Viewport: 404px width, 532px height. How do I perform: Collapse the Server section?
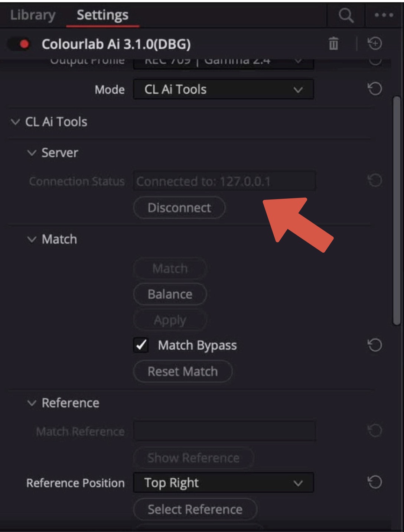pos(32,153)
